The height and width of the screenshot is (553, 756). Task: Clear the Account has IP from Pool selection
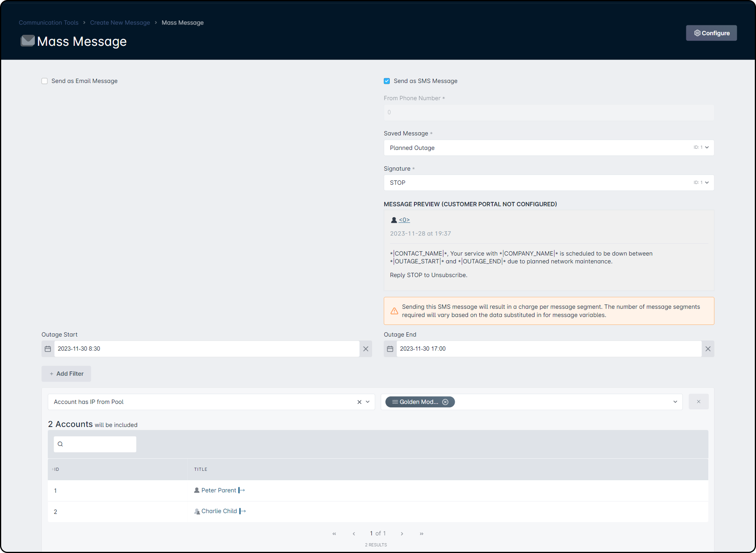tap(359, 402)
